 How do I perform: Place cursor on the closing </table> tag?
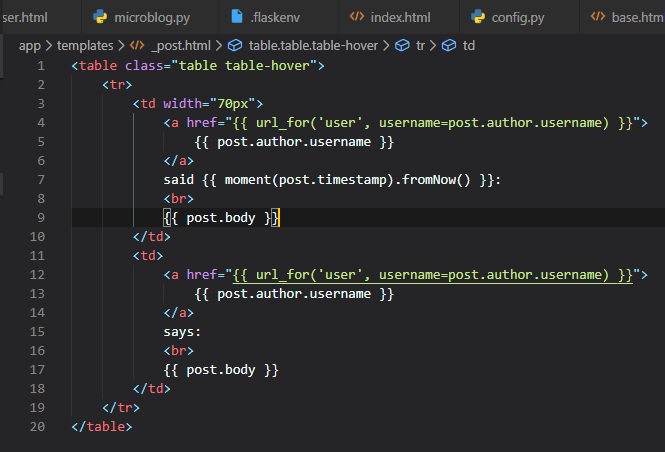[x=101, y=426]
